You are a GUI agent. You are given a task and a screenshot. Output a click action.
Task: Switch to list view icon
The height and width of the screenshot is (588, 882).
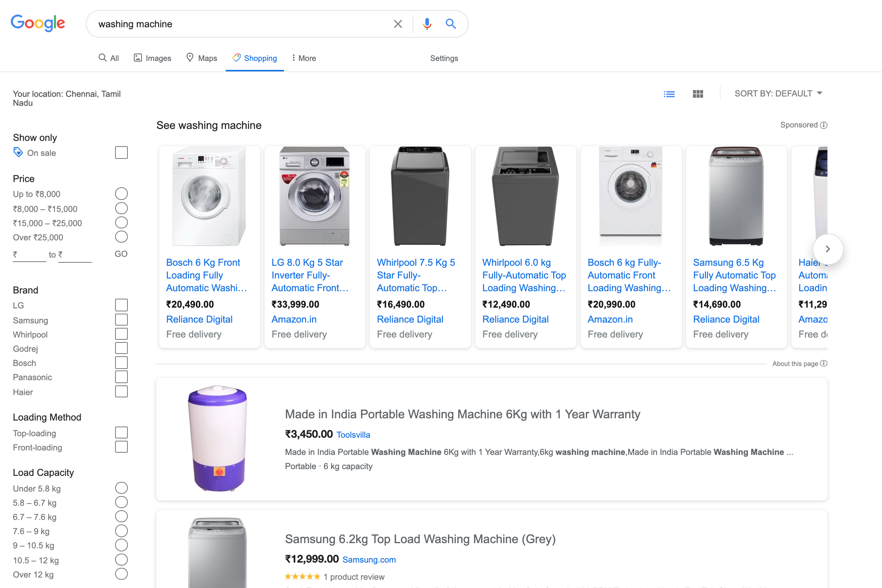click(669, 94)
